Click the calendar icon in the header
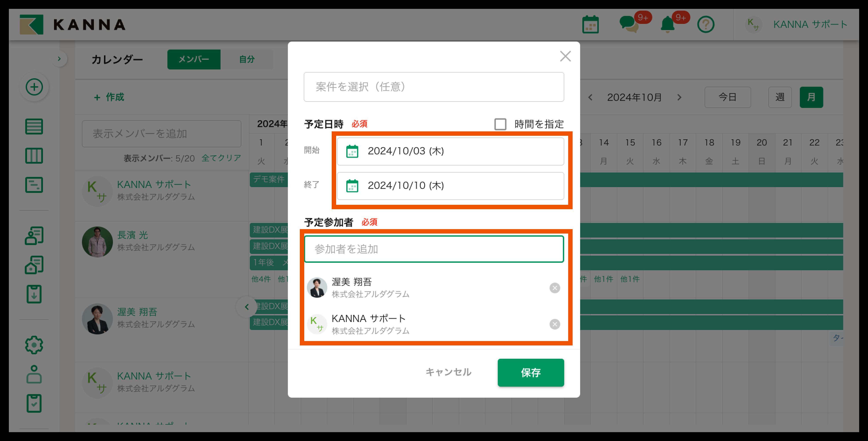868x441 pixels. coord(590,25)
